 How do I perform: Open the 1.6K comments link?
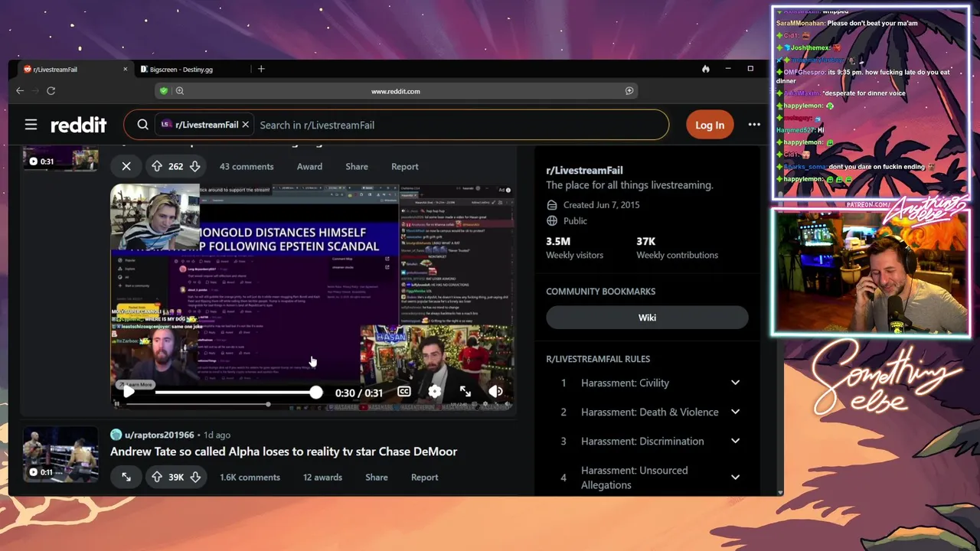pyautogui.click(x=250, y=477)
